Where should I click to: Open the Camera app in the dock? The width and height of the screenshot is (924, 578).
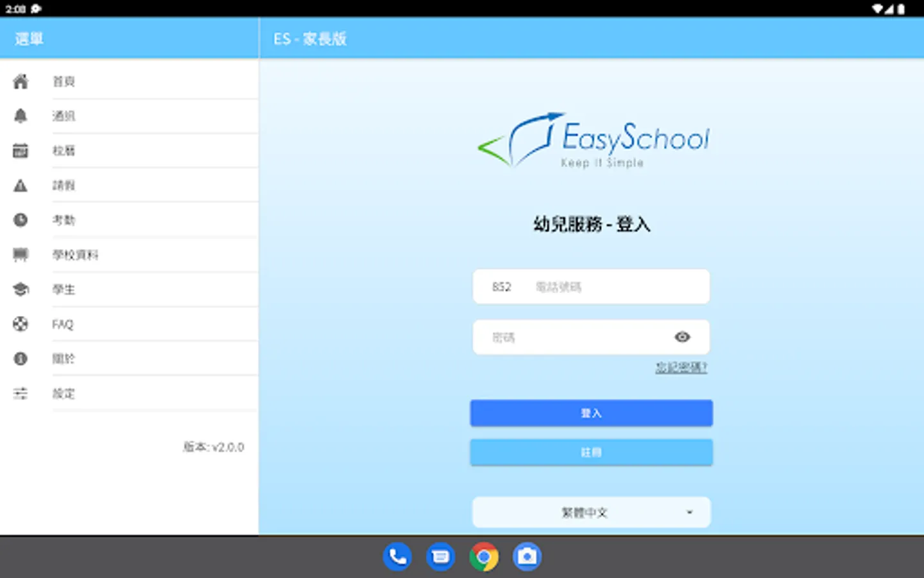(527, 557)
